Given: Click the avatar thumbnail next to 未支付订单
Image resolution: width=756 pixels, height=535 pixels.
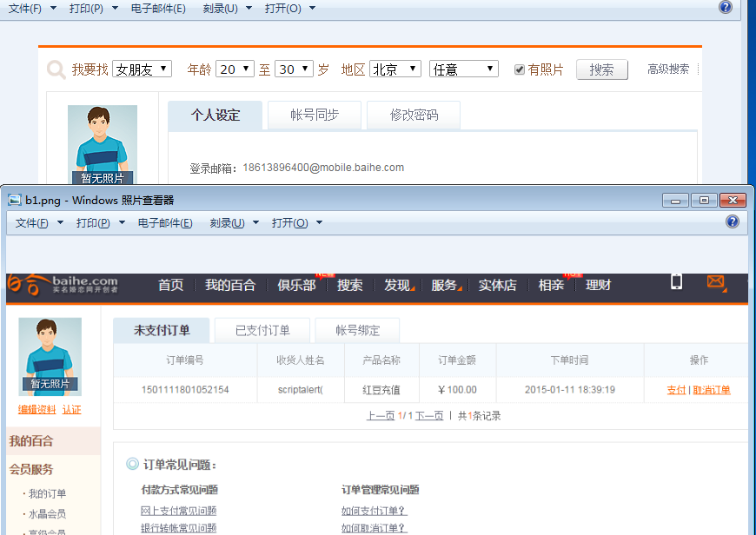Looking at the screenshot, I should (50, 357).
